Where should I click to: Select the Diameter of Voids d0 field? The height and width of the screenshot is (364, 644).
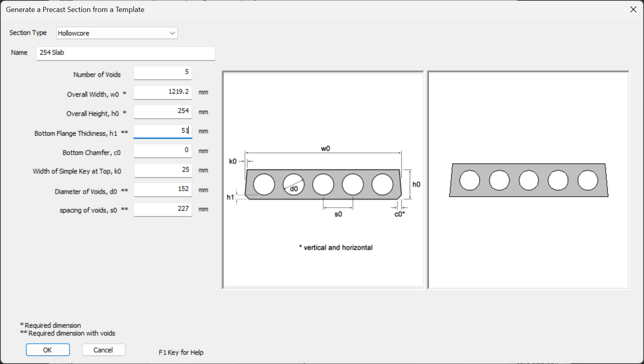[163, 189]
